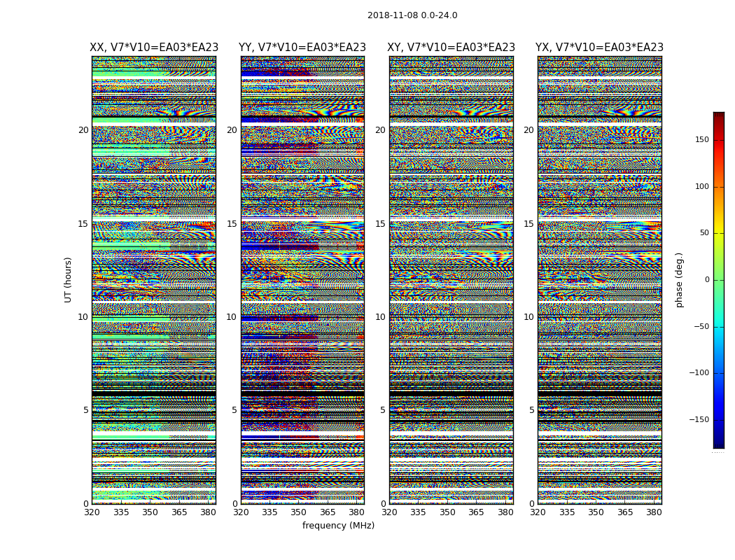Screen dimensions: 735x560
Task: Click the 365 MHz tick under YY panel
Action: click(328, 512)
